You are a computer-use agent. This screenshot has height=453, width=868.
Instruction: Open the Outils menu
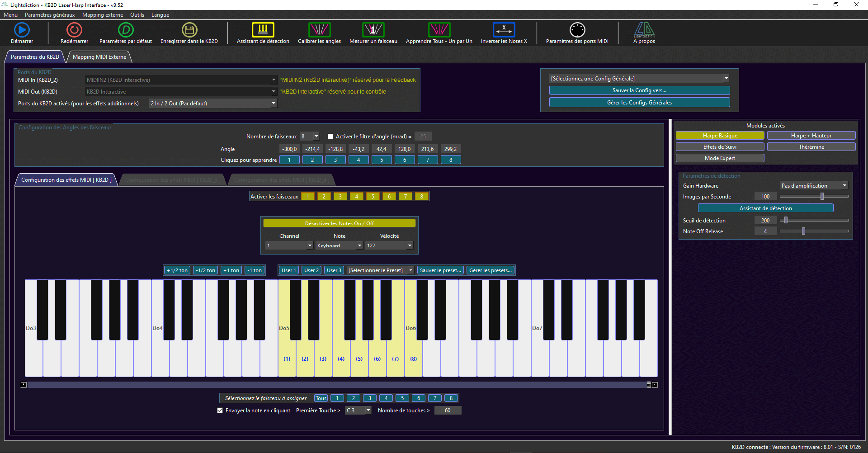(137, 14)
